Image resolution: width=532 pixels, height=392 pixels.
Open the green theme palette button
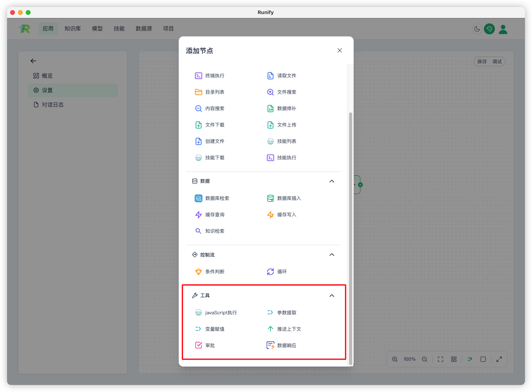(x=489, y=29)
